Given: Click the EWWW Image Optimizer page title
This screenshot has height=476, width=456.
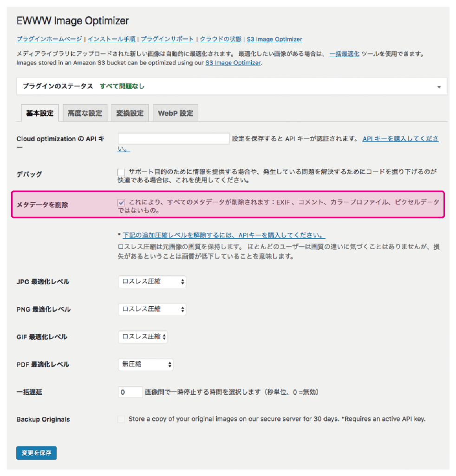Looking at the screenshot, I should 73,20.
